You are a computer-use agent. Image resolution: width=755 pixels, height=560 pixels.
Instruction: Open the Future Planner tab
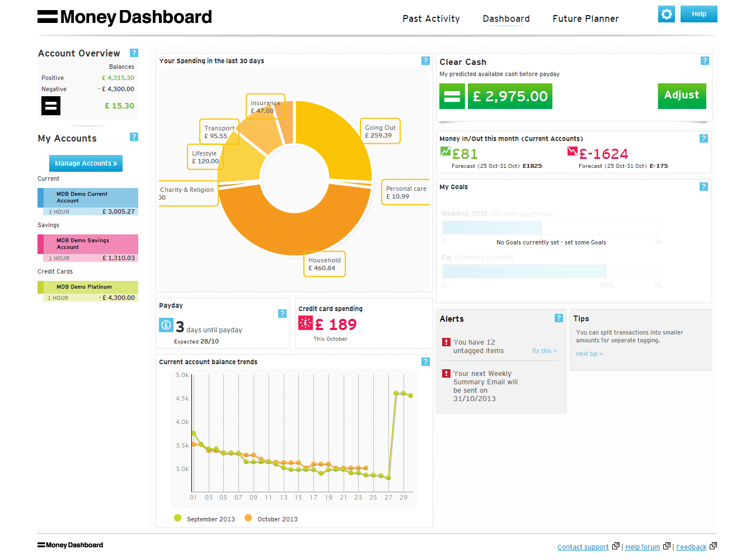[585, 18]
